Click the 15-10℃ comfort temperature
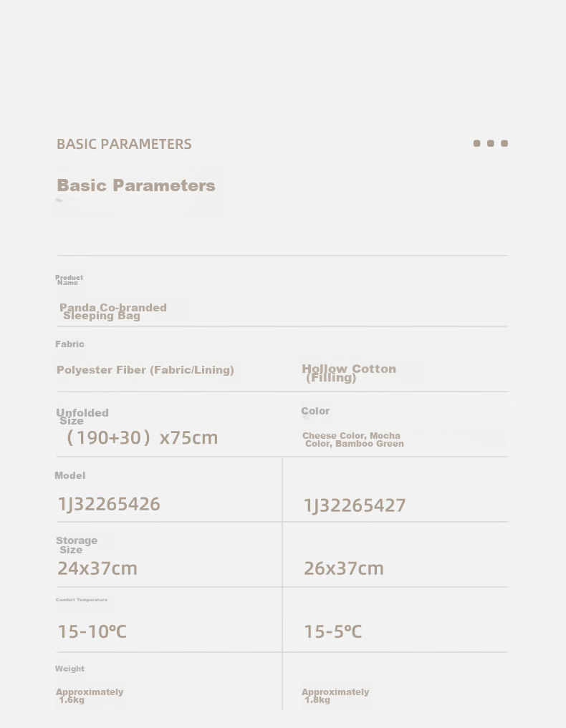Viewport: 566px width, 728px height. pyautogui.click(x=92, y=631)
